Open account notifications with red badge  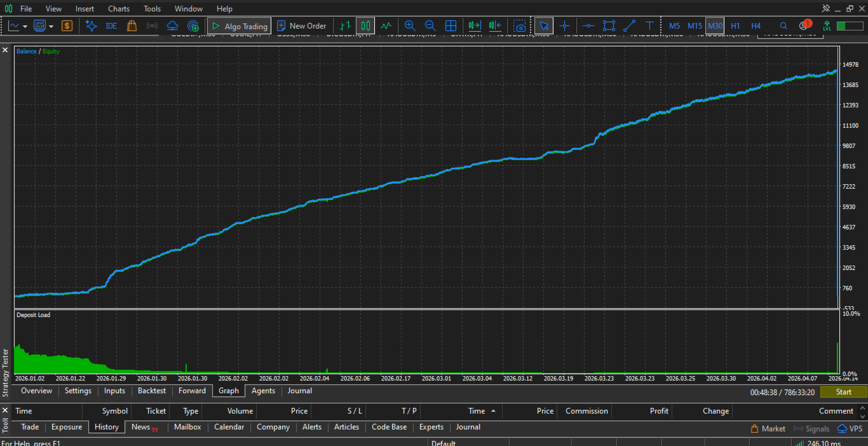[x=805, y=25]
